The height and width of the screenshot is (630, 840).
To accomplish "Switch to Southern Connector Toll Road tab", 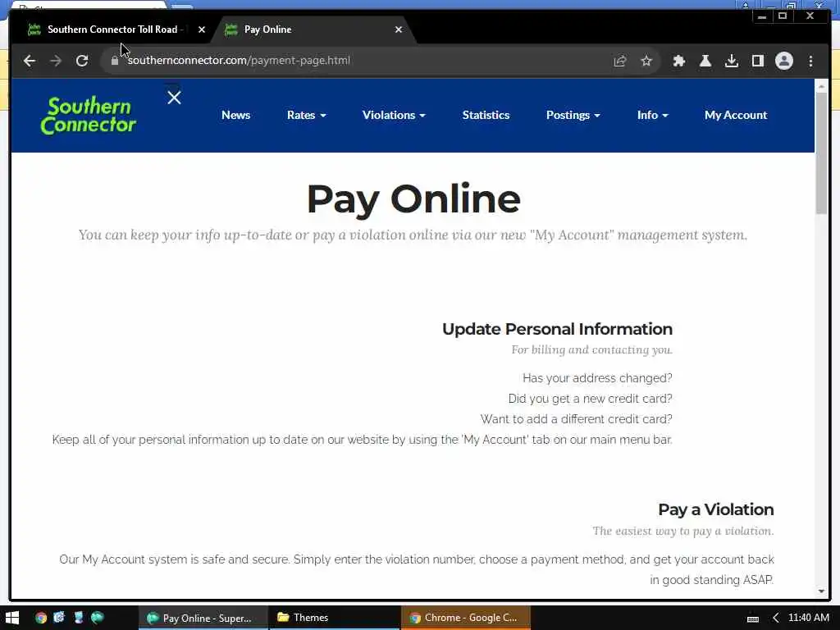I will pyautogui.click(x=112, y=30).
